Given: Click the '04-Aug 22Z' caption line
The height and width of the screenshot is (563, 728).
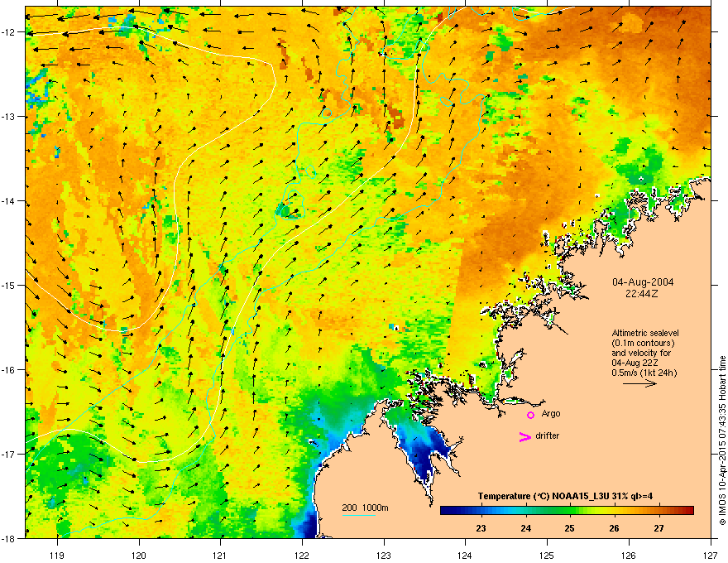Looking at the screenshot, I should [635, 363].
